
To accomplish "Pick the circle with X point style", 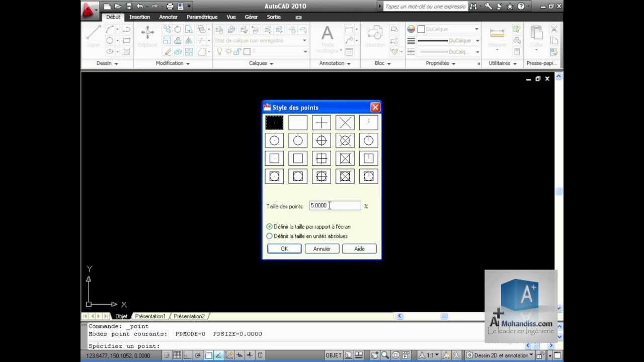I will tap(345, 140).
